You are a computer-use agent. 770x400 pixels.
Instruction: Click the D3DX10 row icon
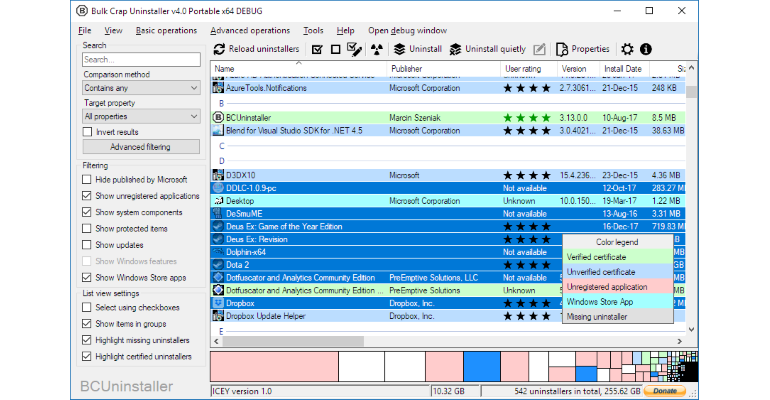[218, 175]
